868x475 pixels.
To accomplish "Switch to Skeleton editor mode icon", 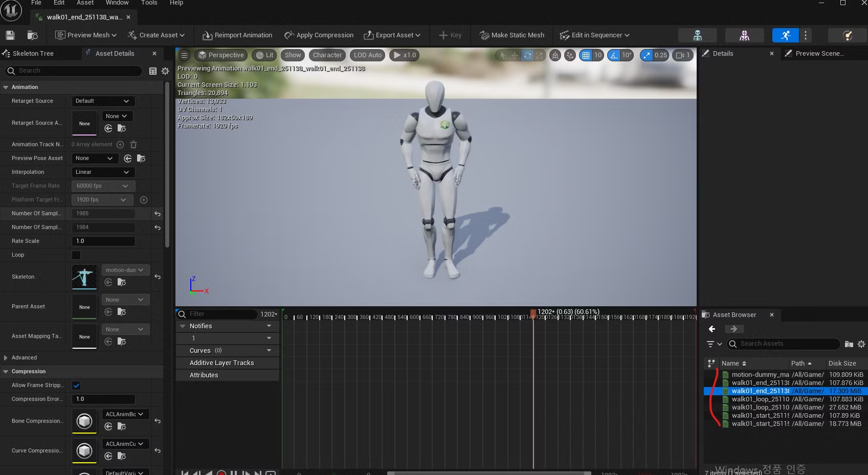I will coord(697,35).
